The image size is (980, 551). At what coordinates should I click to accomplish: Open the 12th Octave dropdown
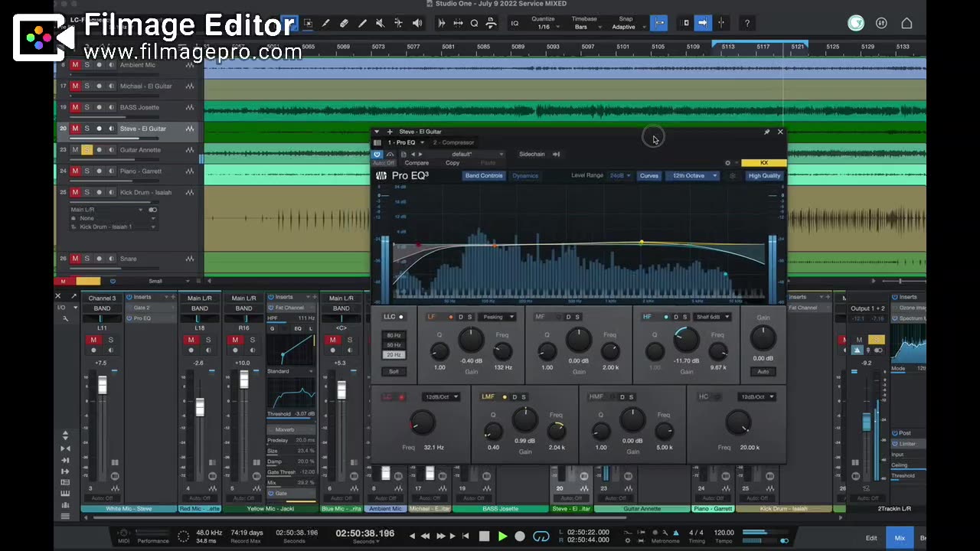(693, 176)
